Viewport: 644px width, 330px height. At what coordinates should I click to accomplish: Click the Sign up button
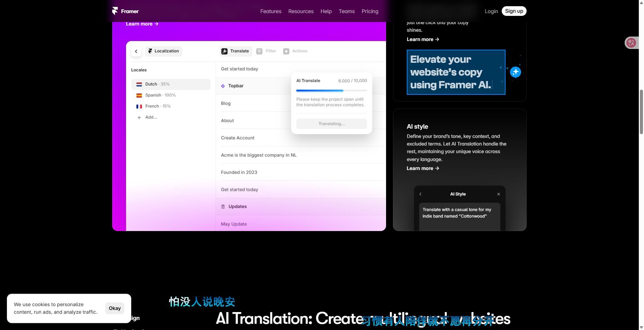[x=513, y=11]
